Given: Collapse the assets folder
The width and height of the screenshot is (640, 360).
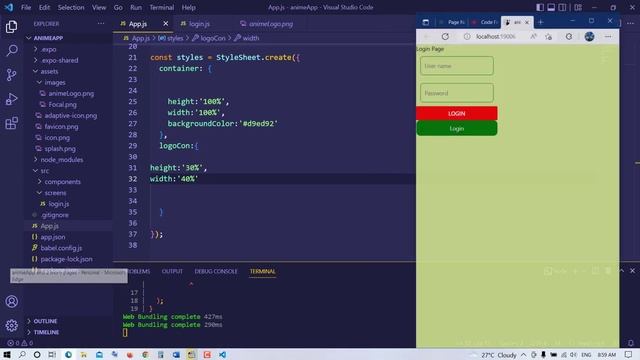Looking at the screenshot, I should click(x=49, y=71).
